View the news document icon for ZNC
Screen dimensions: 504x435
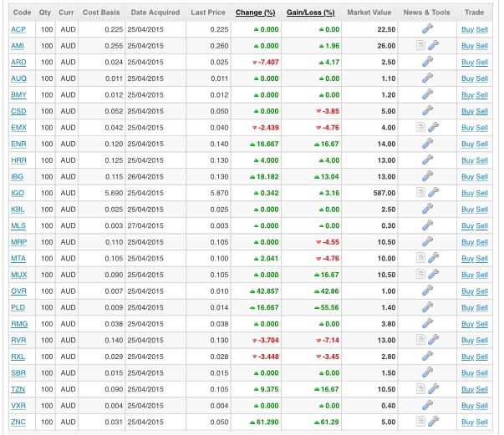coord(420,422)
